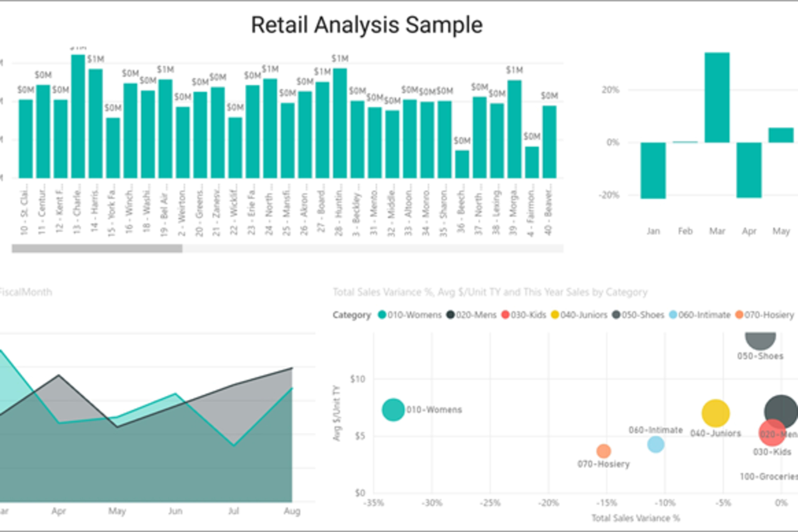Screen dimensions: 798x532
Task: Click the scatter chart title about Total Sales Variance
Action: click(x=490, y=292)
